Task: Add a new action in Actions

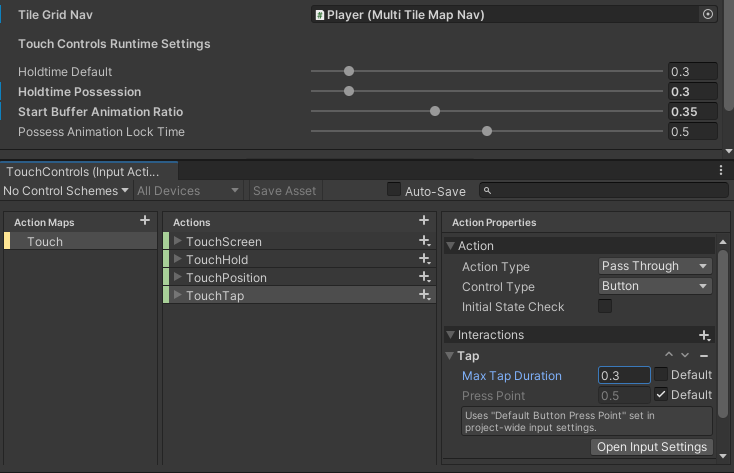Action: click(x=424, y=221)
